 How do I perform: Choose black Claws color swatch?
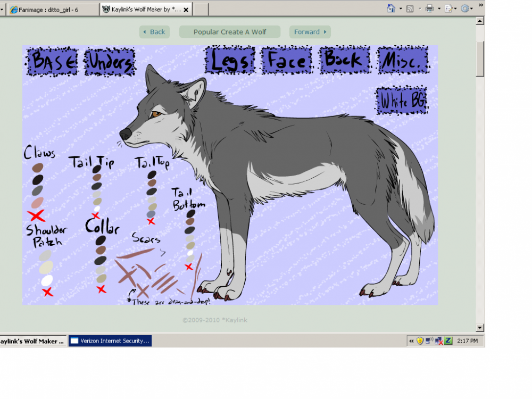pos(38,179)
